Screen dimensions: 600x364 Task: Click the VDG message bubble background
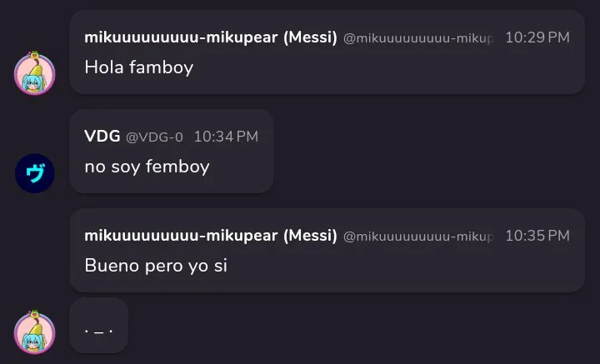coord(171,151)
